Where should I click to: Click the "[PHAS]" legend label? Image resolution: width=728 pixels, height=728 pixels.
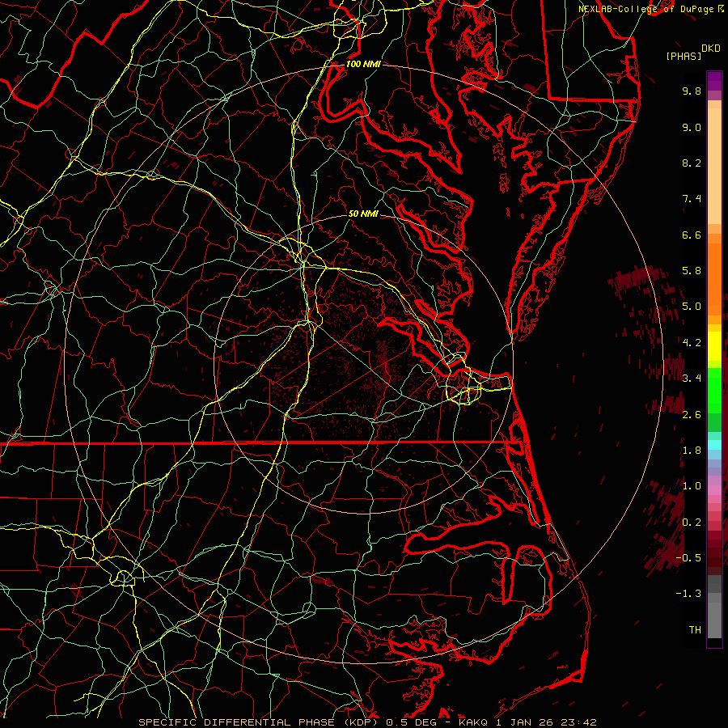point(684,56)
